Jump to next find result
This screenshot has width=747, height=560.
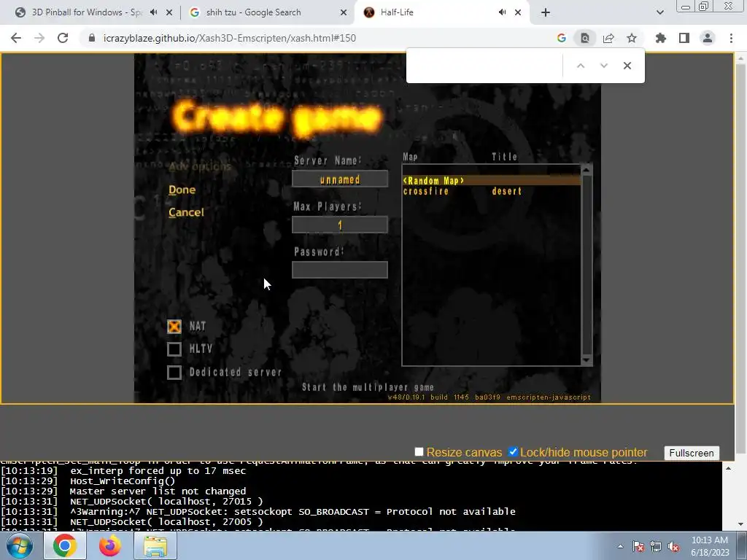coord(603,66)
